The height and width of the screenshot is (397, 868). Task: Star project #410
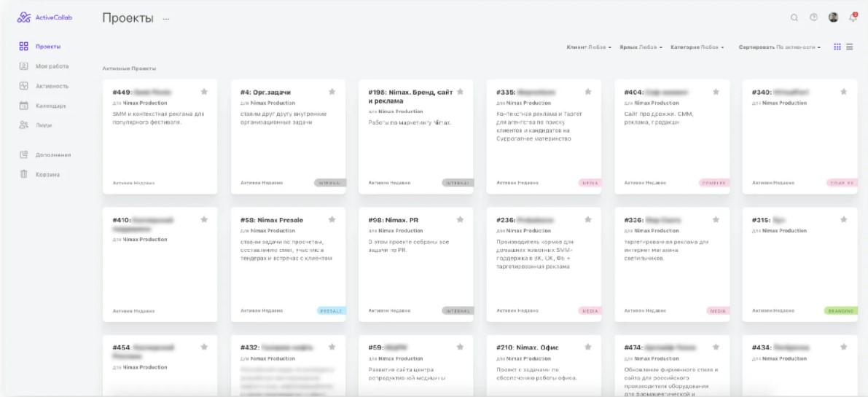point(204,219)
